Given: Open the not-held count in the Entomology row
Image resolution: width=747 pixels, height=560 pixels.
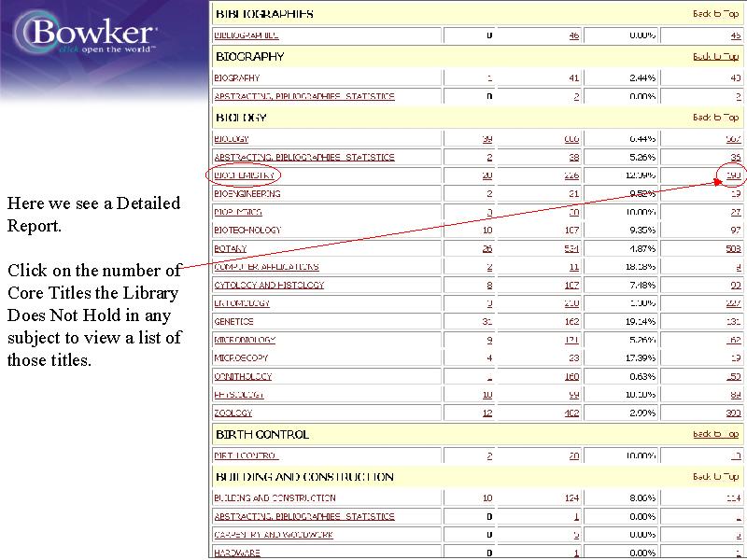Looking at the screenshot, I should click(x=733, y=303).
